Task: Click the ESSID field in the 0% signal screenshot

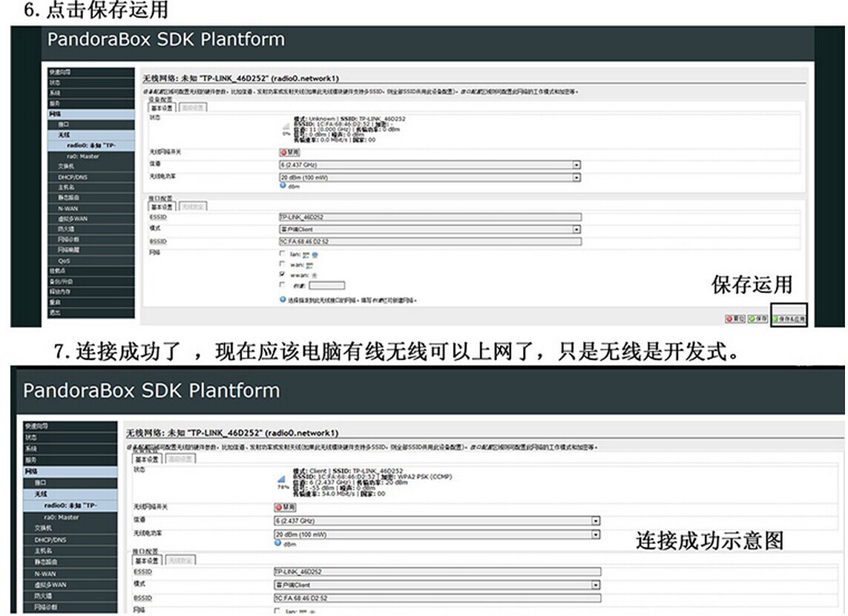Action: click(x=429, y=217)
